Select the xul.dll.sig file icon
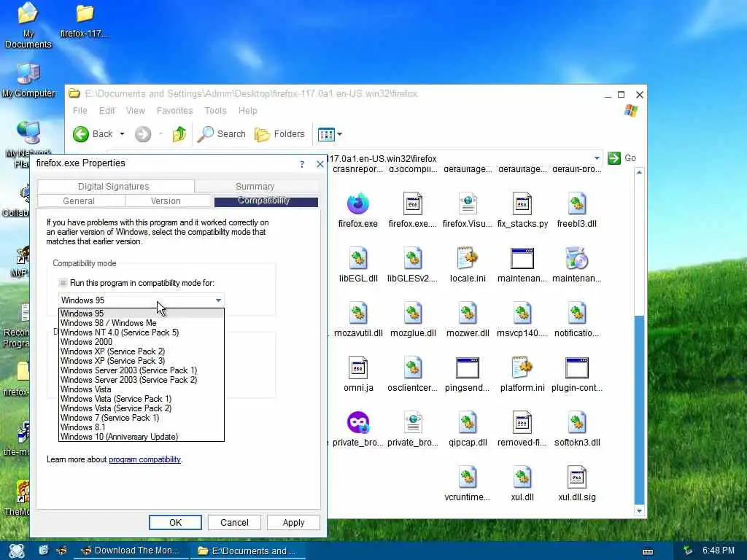The width and height of the screenshot is (747, 560). click(577, 478)
